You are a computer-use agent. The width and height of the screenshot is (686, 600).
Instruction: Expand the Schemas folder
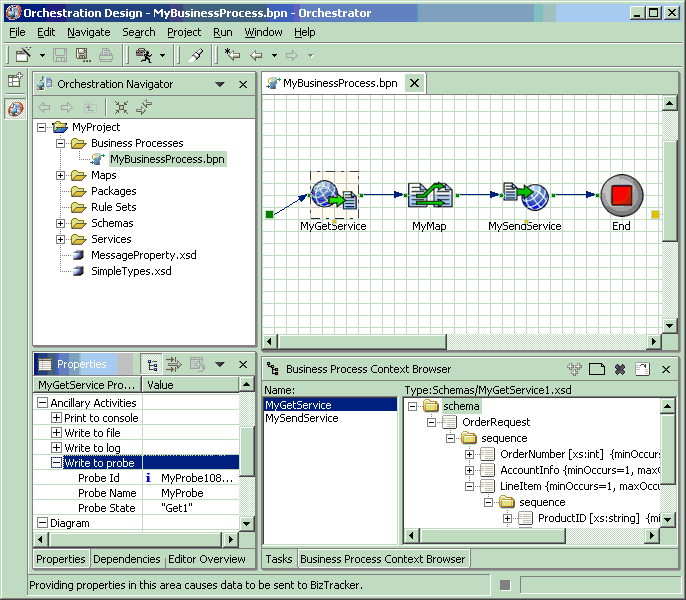(60, 223)
